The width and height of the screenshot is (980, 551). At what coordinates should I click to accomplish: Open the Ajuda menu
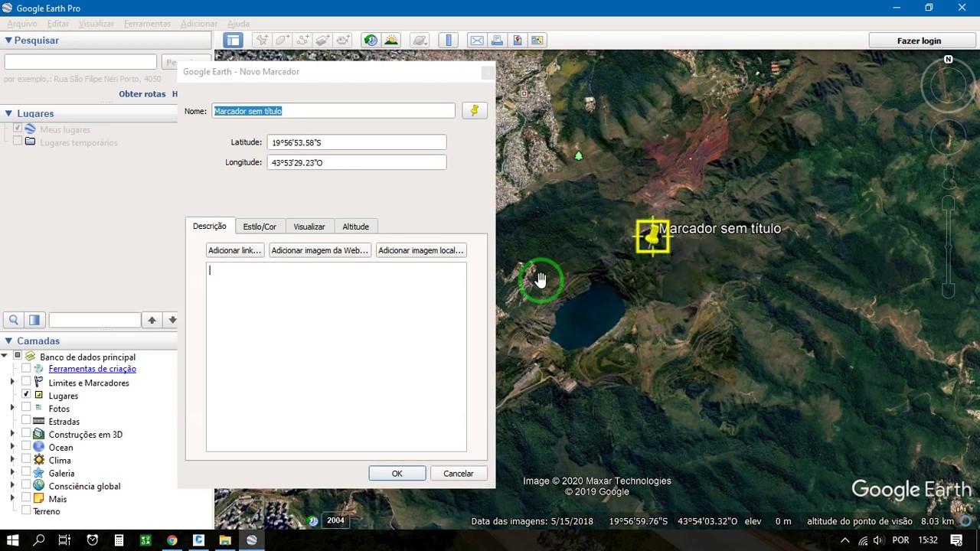click(x=238, y=24)
